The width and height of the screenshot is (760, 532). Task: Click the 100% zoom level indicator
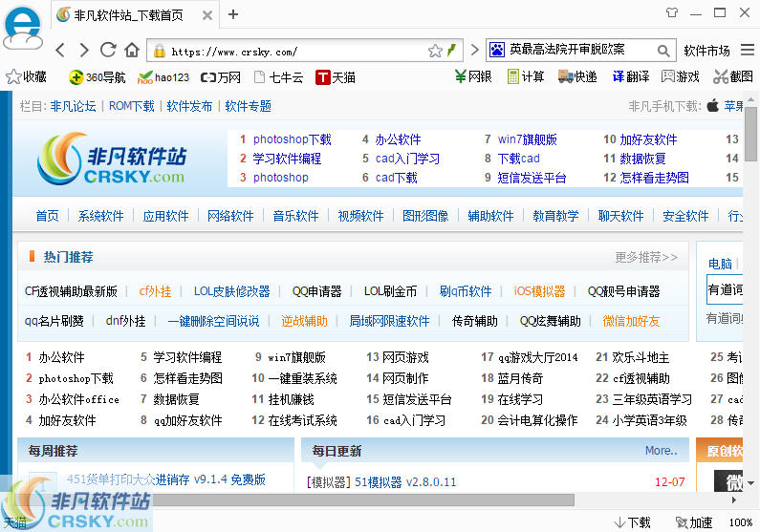[741, 522]
